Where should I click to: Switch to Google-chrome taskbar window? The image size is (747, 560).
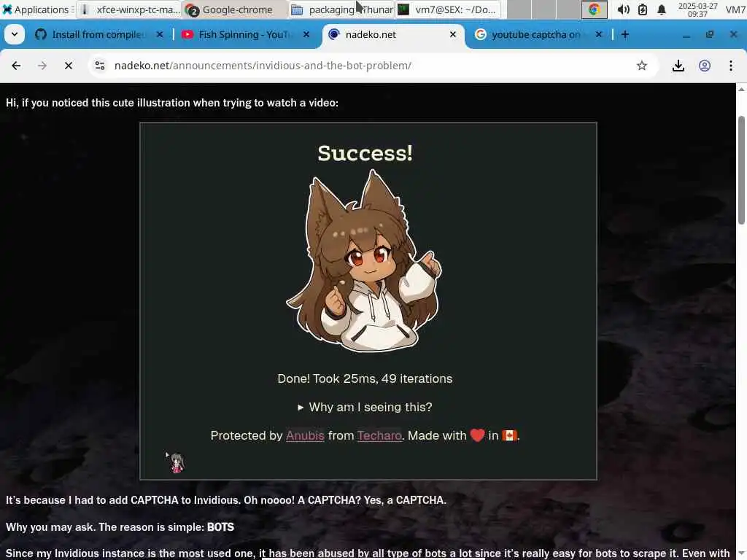(x=236, y=9)
